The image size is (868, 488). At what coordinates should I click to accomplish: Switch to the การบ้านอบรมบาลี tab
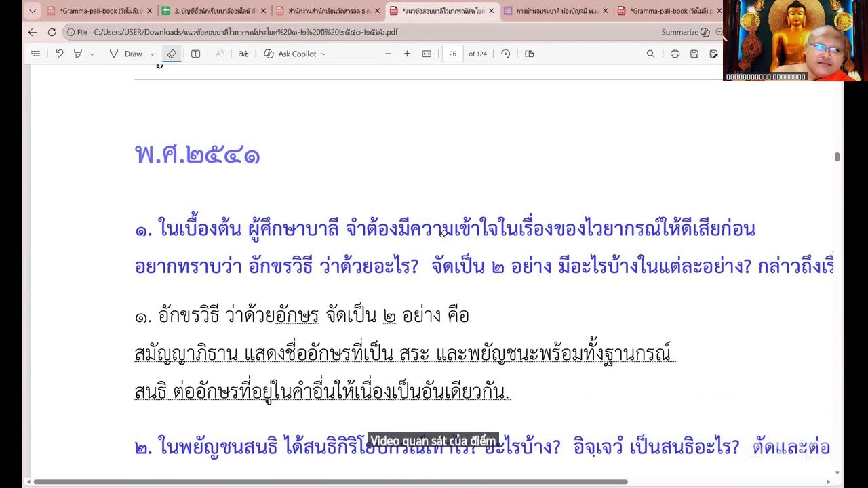(556, 11)
